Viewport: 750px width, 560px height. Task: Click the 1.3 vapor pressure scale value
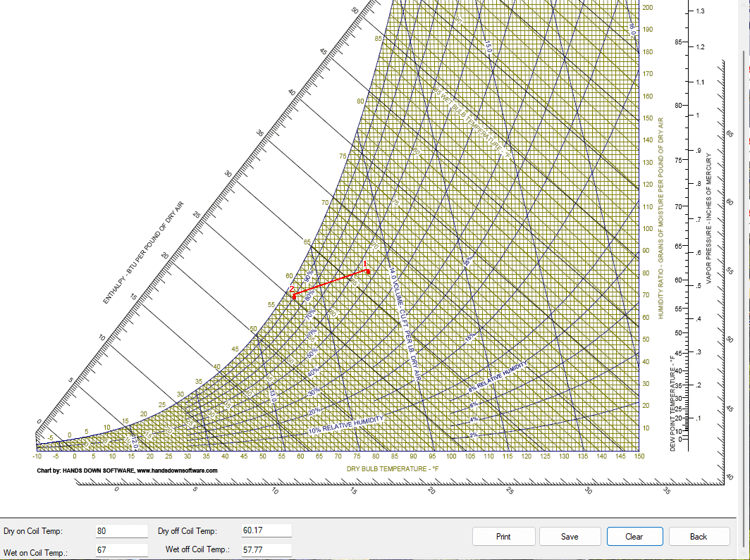[x=700, y=11]
